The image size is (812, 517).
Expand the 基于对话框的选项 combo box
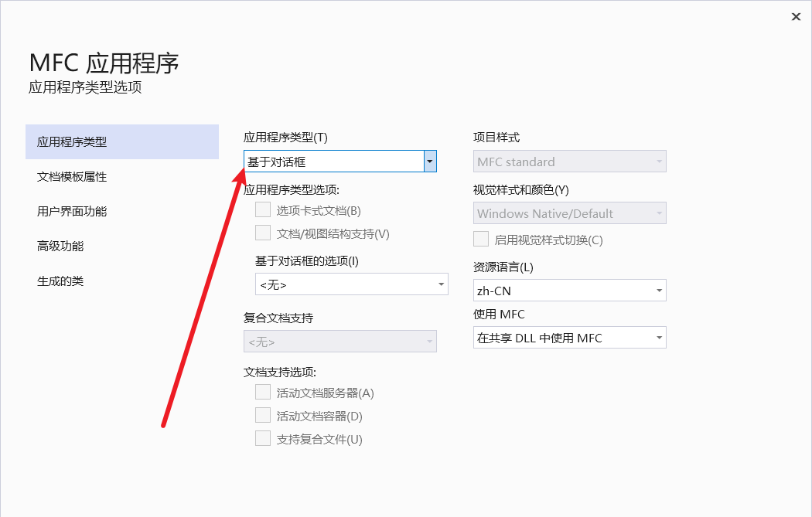click(x=441, y=284)
